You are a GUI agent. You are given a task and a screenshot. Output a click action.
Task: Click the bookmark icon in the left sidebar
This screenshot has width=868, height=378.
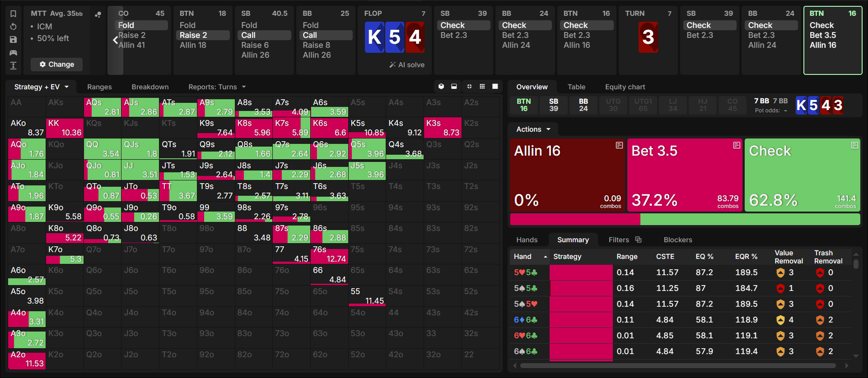[x=14, y=14]
